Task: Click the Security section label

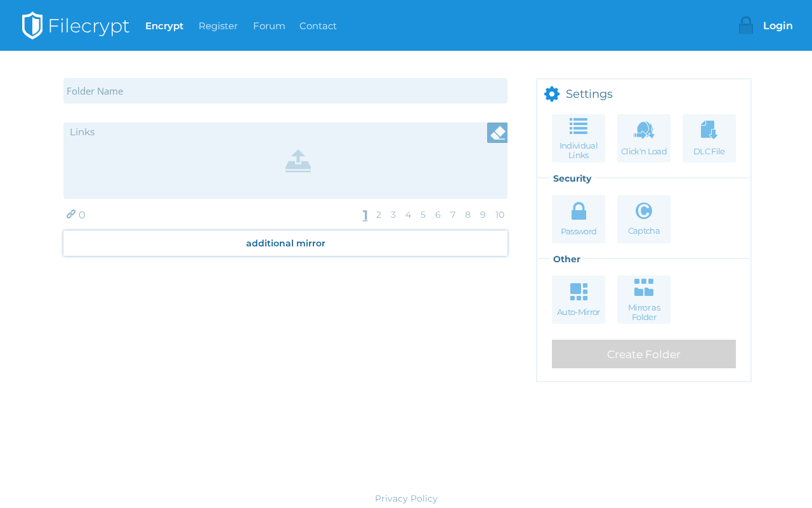Action: point(572,178)
